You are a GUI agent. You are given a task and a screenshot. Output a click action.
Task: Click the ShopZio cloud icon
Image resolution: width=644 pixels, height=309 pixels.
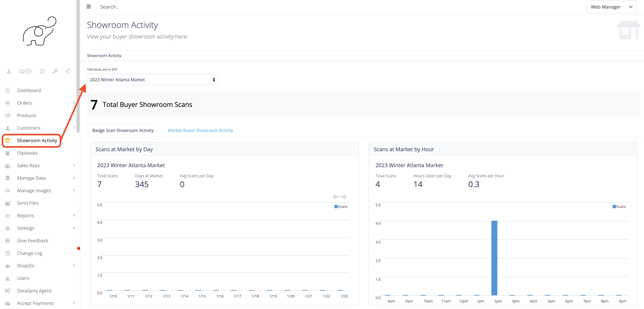[8, 266]
